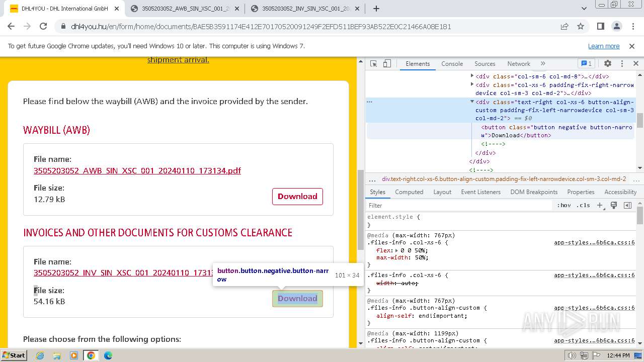
Task: Toggle the browser side panel icon
Action: [601, 27]
